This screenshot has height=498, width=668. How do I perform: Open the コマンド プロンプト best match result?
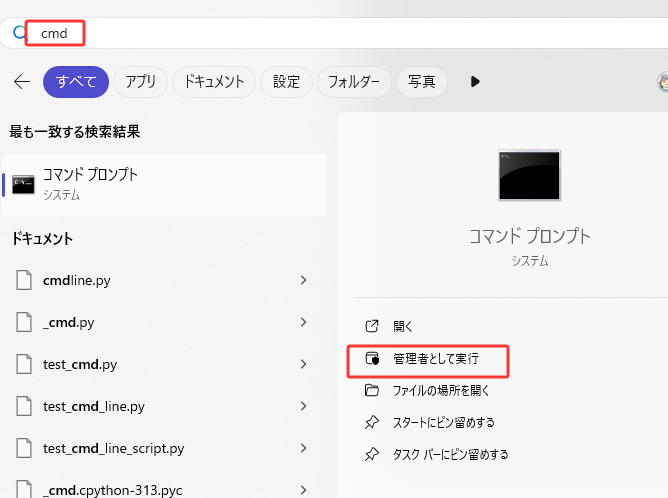tap(164, 185)
